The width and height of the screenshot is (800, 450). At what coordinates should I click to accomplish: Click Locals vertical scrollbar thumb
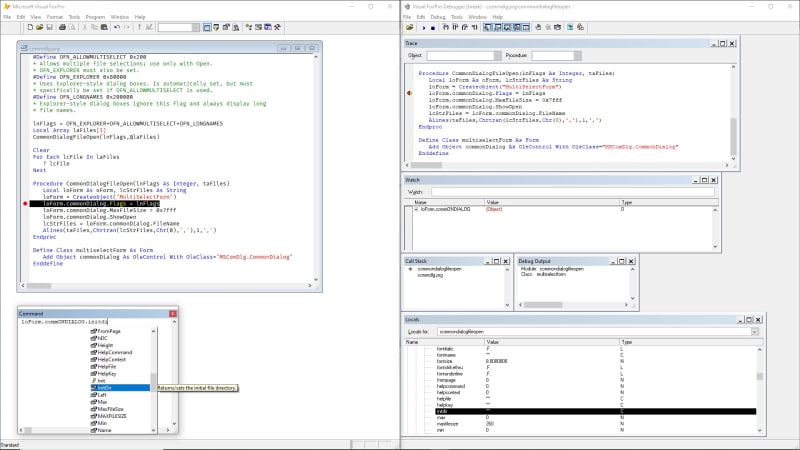coord(760,377)
